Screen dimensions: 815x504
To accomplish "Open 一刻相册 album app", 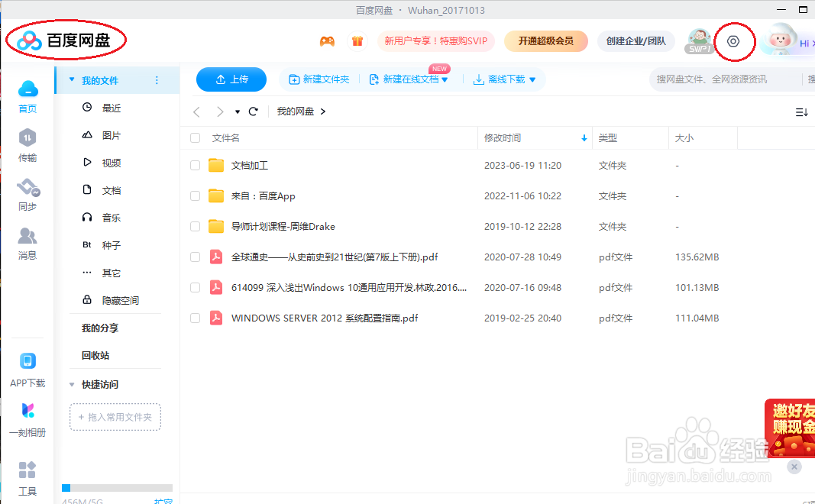I will 27,420.
